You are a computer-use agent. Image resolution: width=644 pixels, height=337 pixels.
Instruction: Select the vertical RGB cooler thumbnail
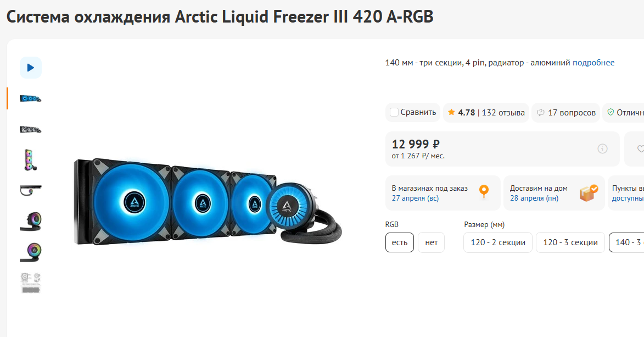[31, 160]
